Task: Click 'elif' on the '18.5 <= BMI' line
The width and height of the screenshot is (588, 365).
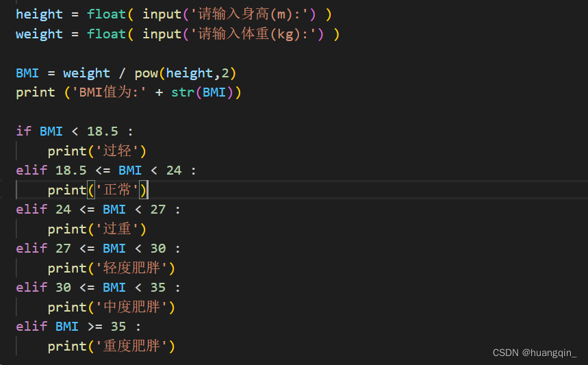Action: (31, 171)
